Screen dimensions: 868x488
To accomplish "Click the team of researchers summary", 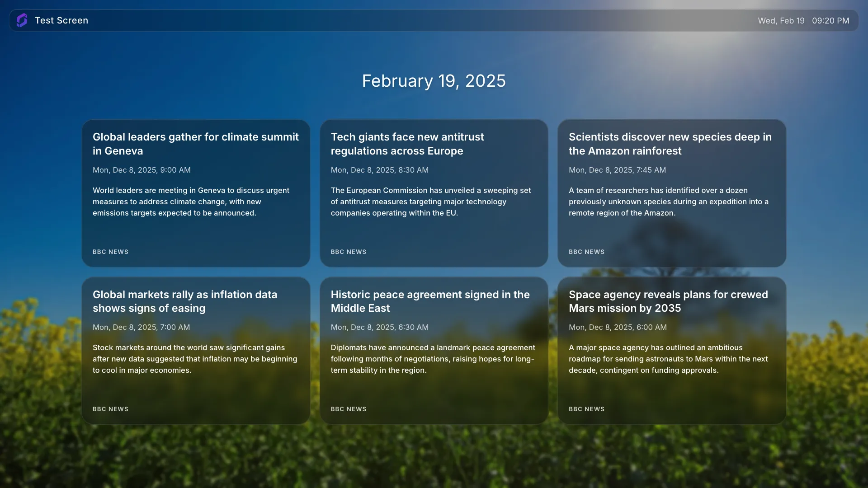I will pyautogui.click(x=669, y=202).
